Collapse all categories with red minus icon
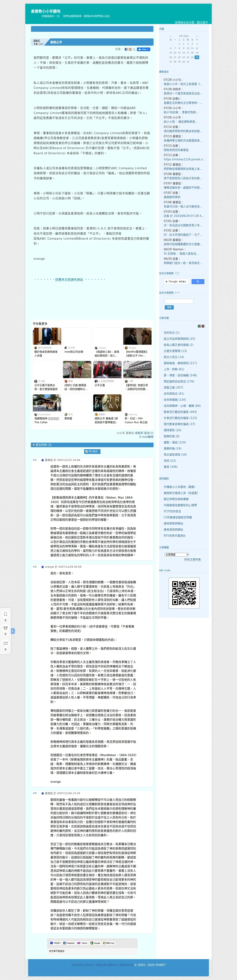The image size is (237, 980). (x=203, y=326)
